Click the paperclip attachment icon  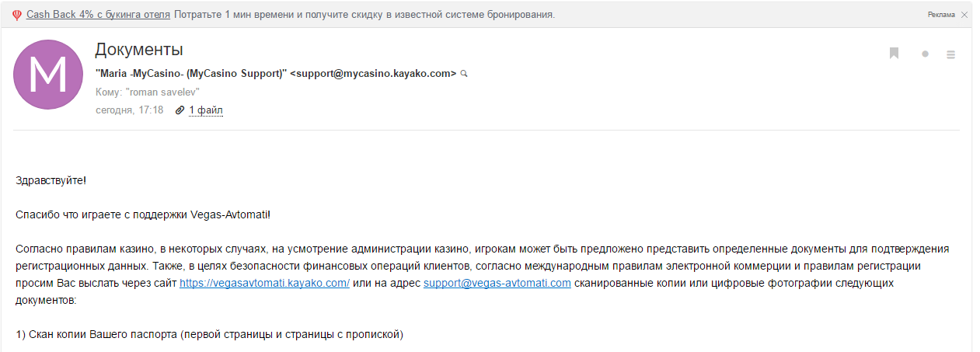pos(180,110)
